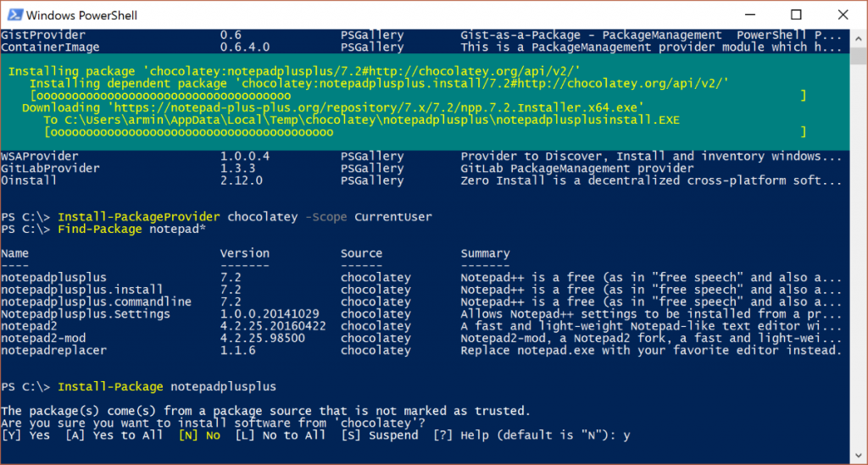This screenshot has height=465, width=868.
Task: Click 'not marked as trusted' warning line
Action: pyautogui.click(x=265, y=411)
